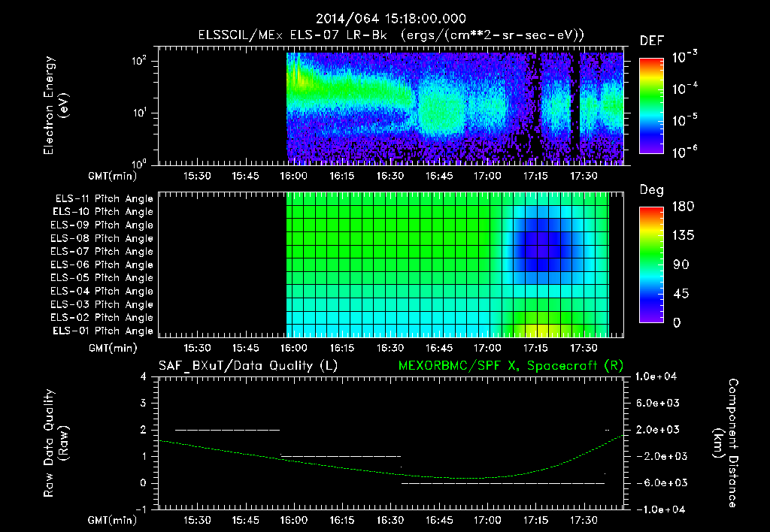This screenshot has width=770, height=532.
Task: Select the Deg label above the color bar
Action: pos(651,190)
